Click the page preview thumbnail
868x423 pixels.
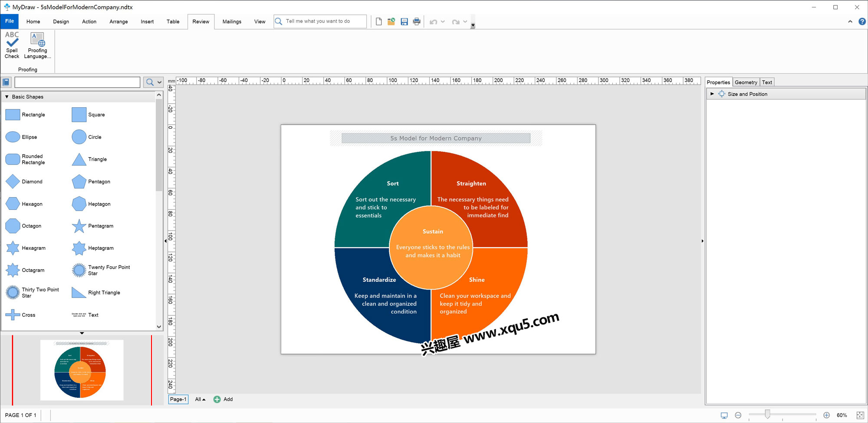(x=82, y=370)
